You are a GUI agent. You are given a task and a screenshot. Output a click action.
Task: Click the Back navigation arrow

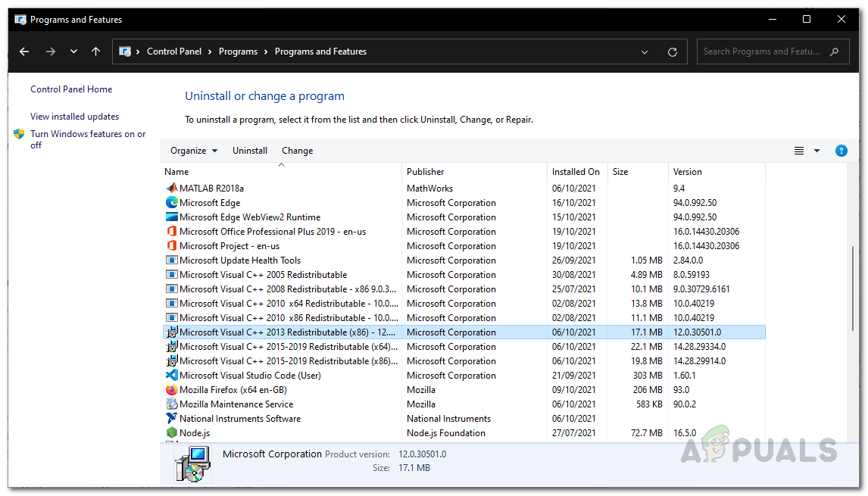tap(24, 51)
